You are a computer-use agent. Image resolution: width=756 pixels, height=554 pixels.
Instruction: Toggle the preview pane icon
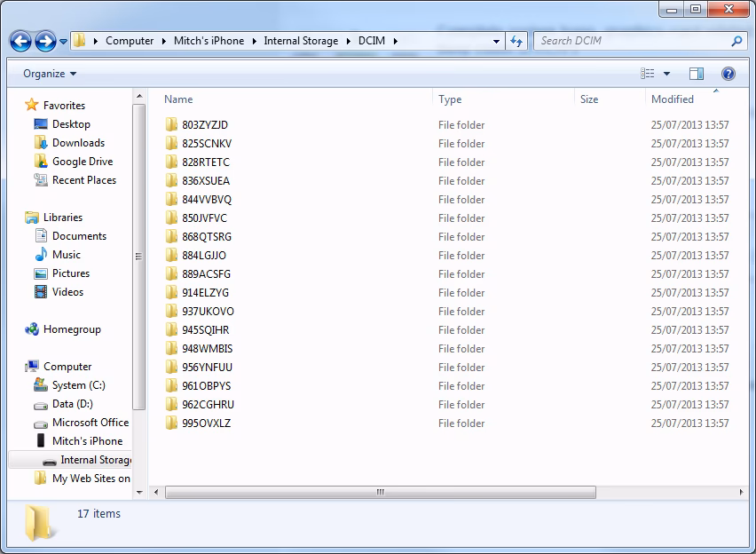point(697,74)
